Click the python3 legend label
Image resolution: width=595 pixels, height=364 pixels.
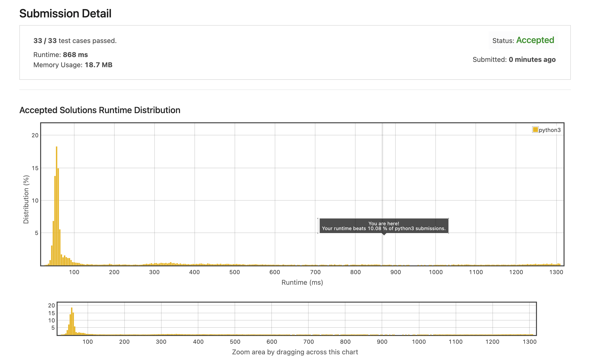coord(550,130)
